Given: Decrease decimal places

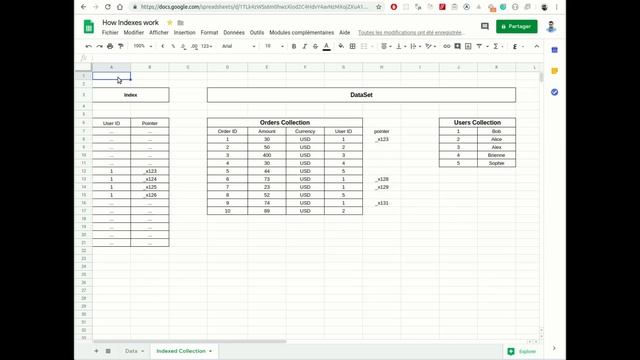Looking at the screenshot, I should coord(183,47).
